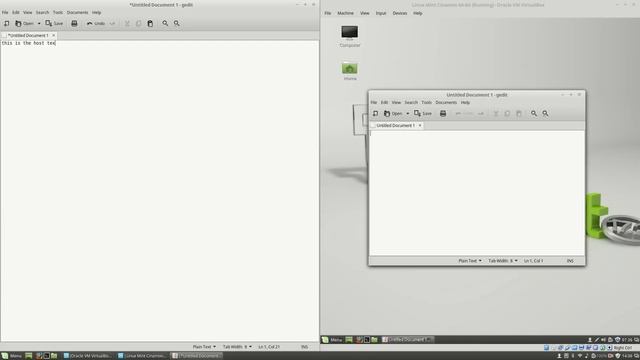Click guest panel file manager folder icon
The width and height of the screenshot is (640, 360).
pyautogui.click(x=374, y=340)
